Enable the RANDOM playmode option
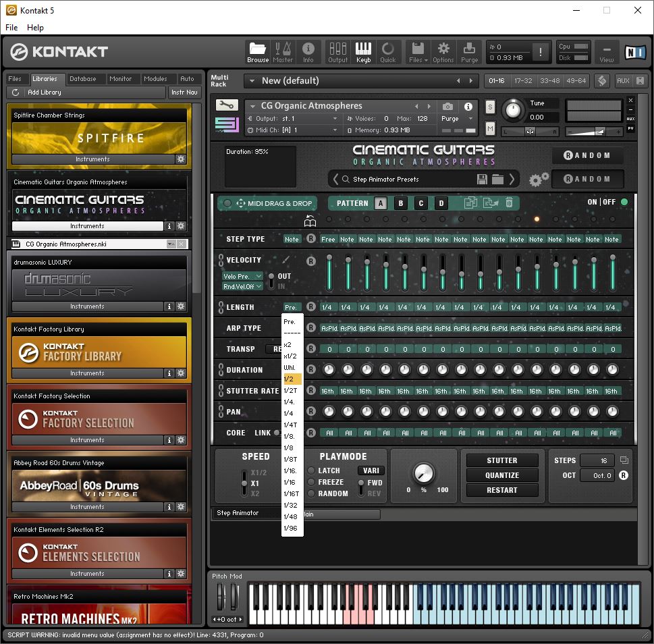Viewport: 654px width, 644px height. click(x=311, y=493)
